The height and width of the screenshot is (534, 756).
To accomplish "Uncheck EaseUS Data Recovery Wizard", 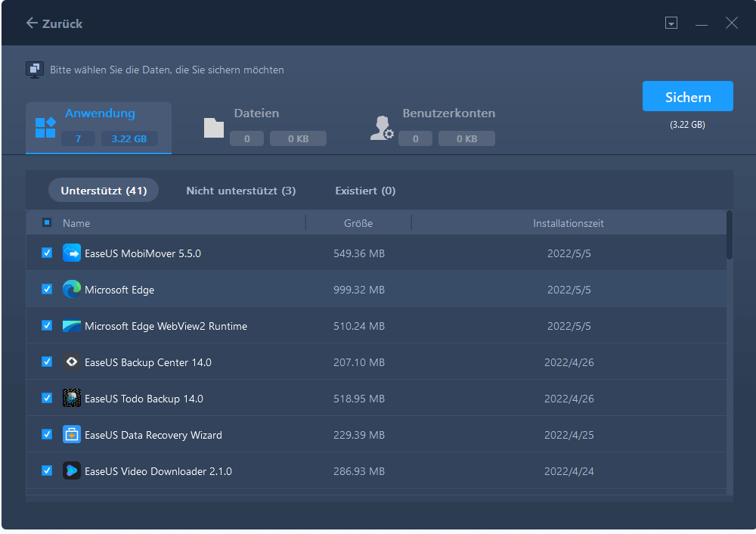I will 47,434.
